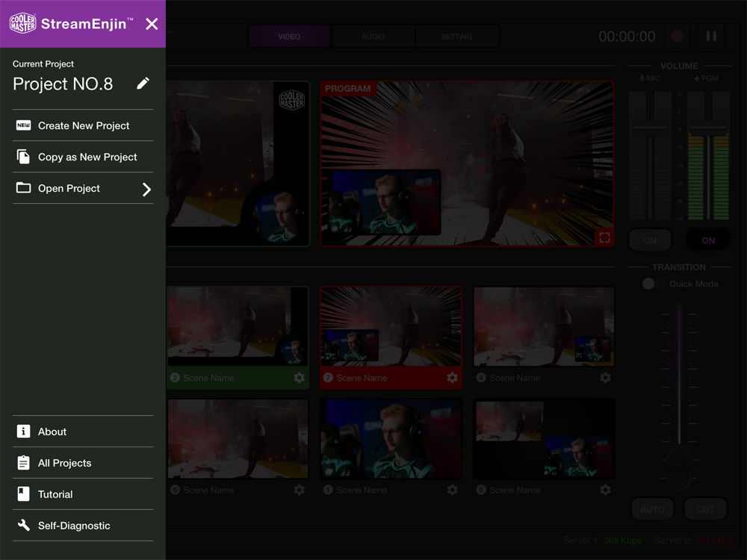747x560 pixels.
Task: Click the NEW badge icon beside Create New Project
Action: (23, 125)
